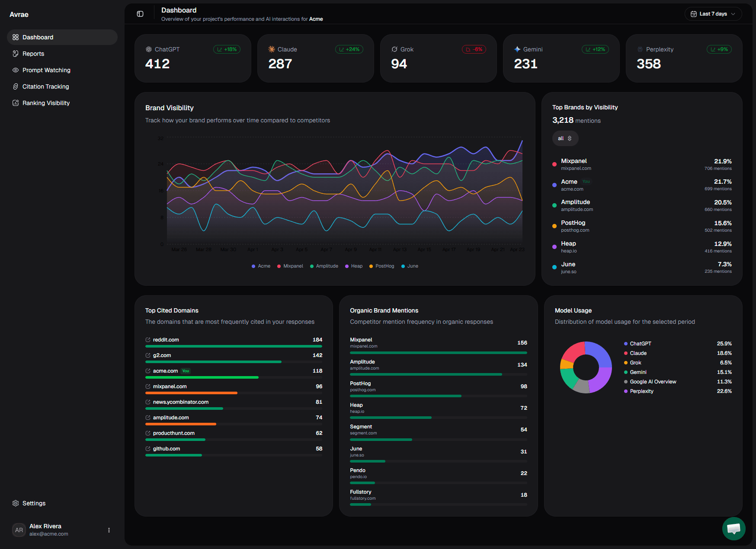This screenshot has height=549, width=756.
Task: Open external link icon for g2.com
Action: point(148,355)
